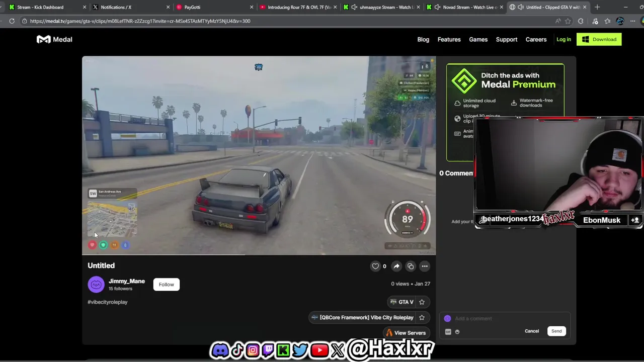Copy clip link with copy icon
Screen dimensions: 644x362
pos(411,266)
